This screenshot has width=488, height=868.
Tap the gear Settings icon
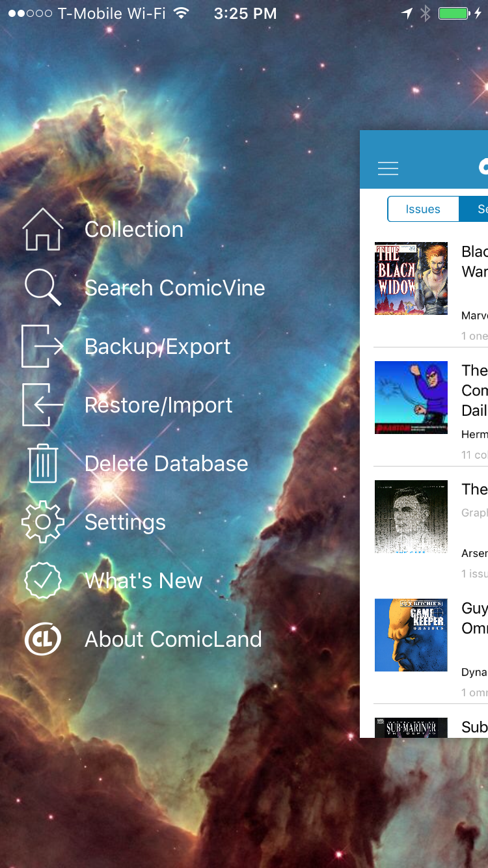43,522
